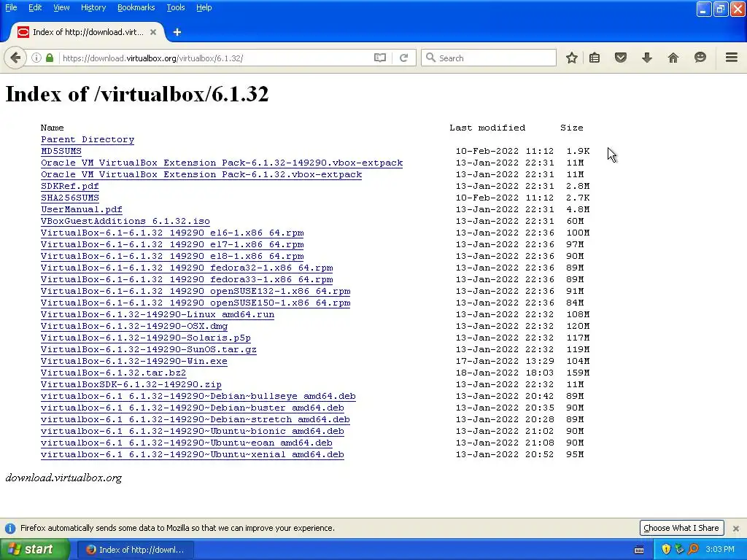Toggle Reader View icon in address bar
This screenshot has height=560, width=747.
click(379, 58)
